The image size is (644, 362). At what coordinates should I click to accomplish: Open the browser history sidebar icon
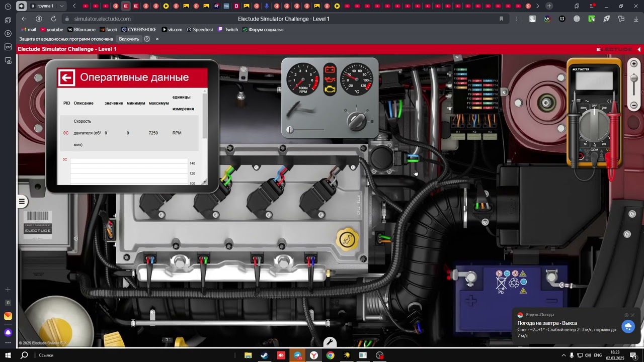(8, 7)
